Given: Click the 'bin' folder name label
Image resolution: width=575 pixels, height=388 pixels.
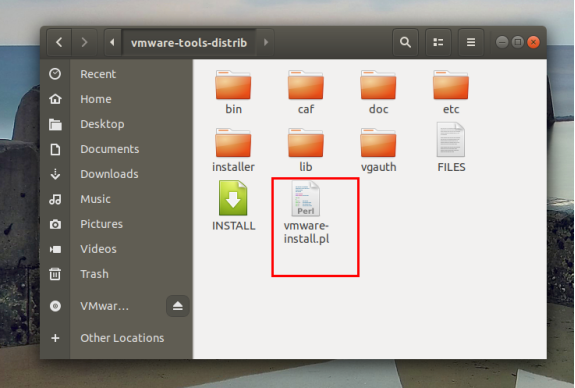Looking at the screenshot, I should [234, 109].
